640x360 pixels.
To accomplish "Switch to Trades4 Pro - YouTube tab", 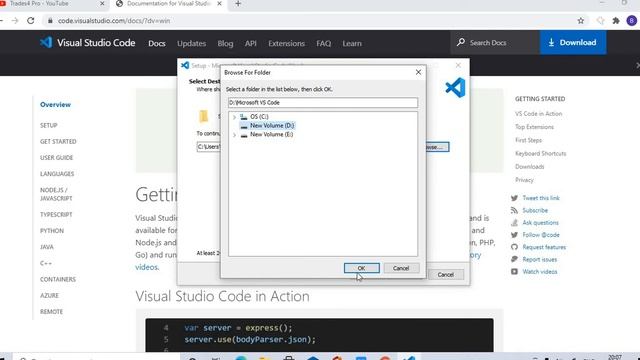I will coord(53,4).
